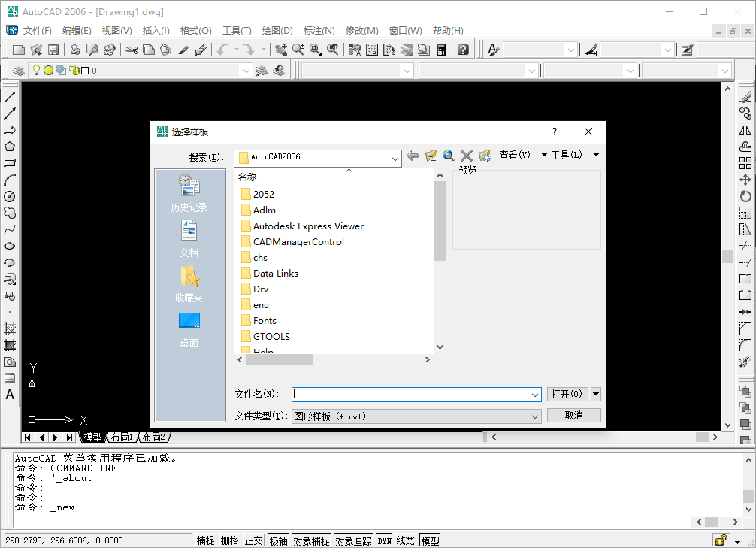
Task: Click the Plot toolbar icon
Action: [75, 50]
